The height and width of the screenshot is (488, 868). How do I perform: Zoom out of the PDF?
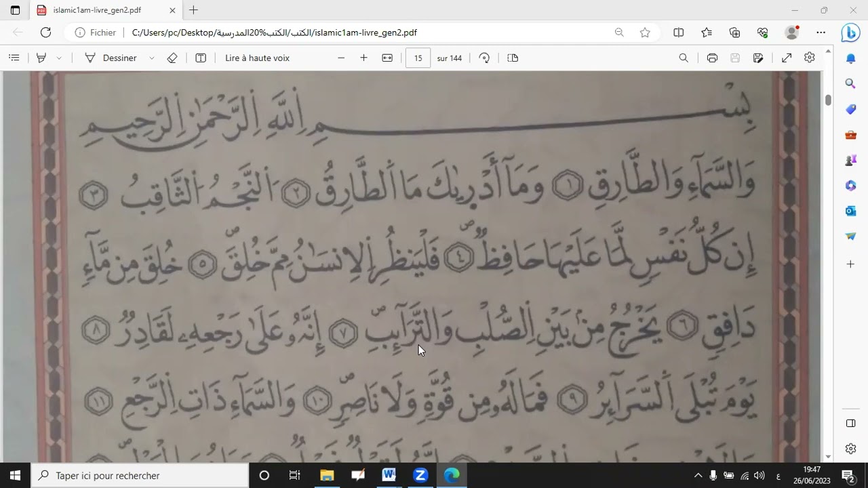341,58
